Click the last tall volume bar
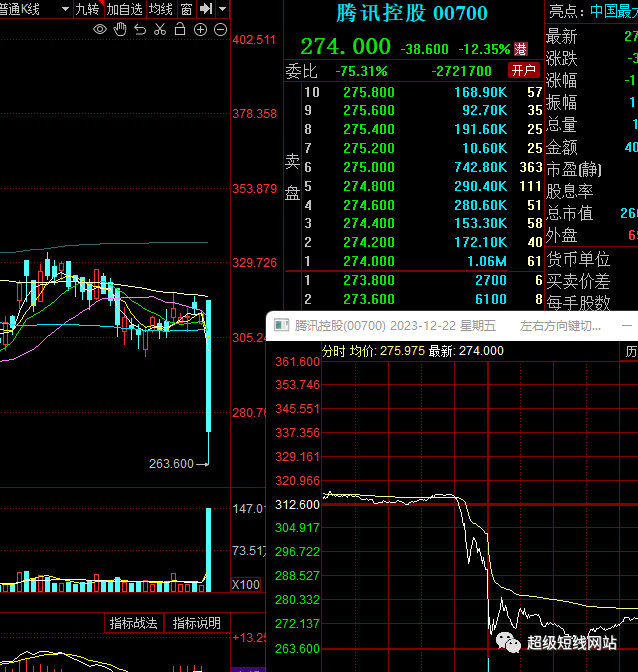 coord(209,550)
